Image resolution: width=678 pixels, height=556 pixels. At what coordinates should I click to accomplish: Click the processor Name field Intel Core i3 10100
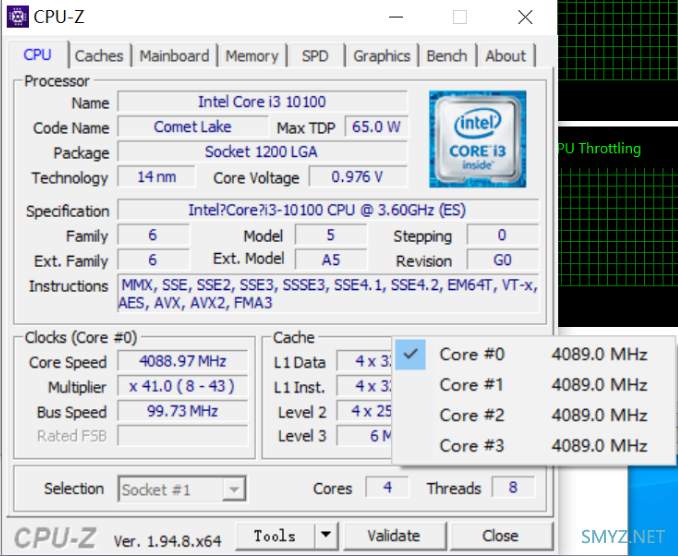pos(262,102)
